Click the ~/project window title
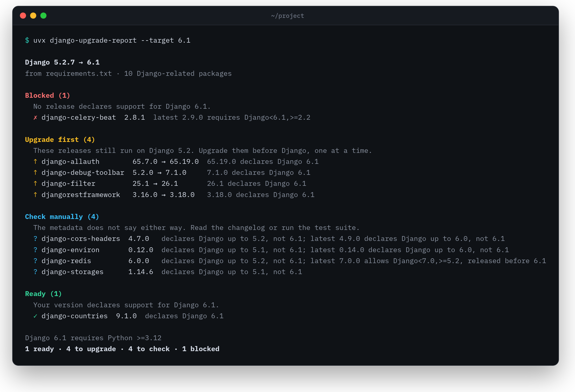The image size is (575, 392). [x=287, y=16]
